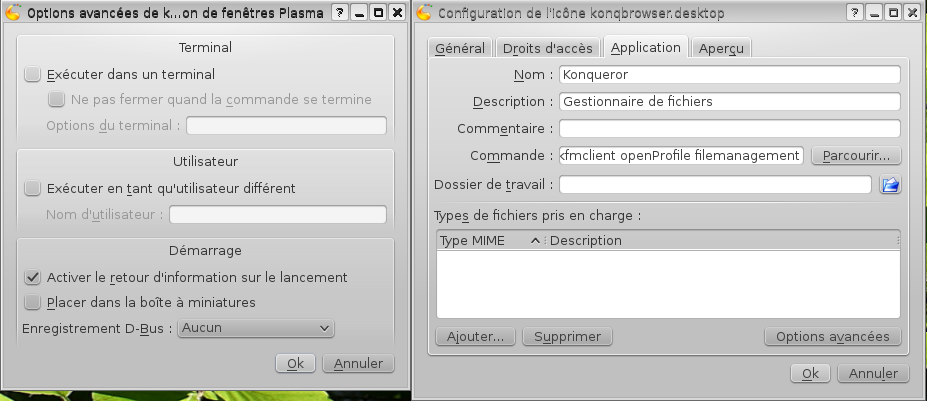Click the Parcourir... button
The image size is (927, 401).
click(856, 156)
